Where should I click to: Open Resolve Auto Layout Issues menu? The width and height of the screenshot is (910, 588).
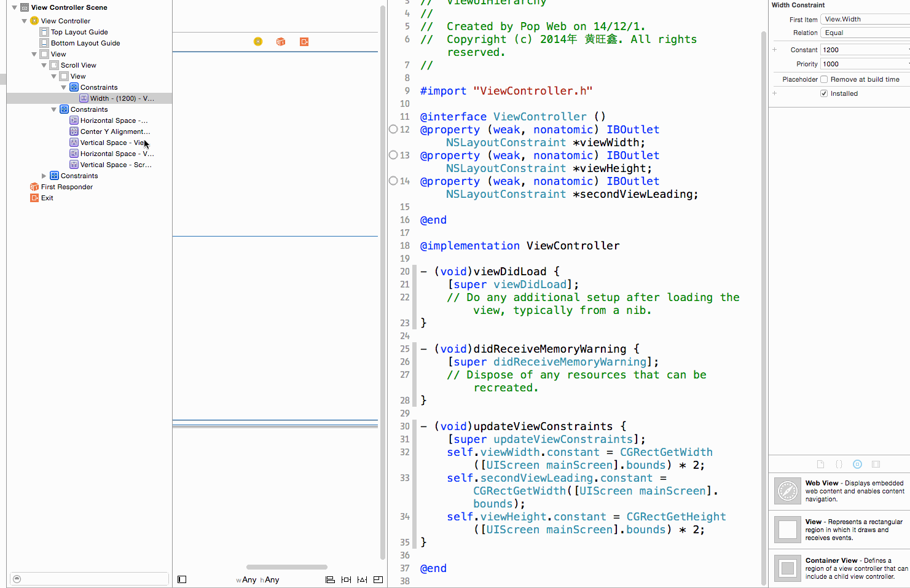pos(362,579)
